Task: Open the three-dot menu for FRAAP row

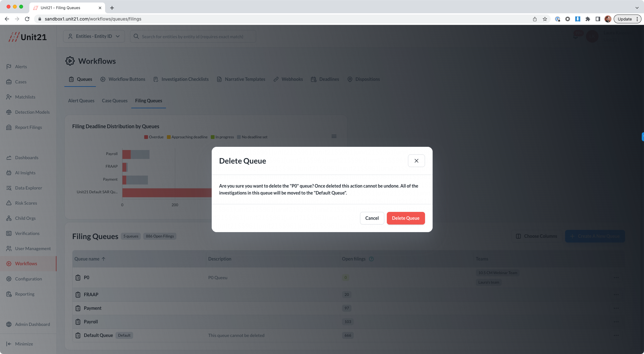Action: (x=616, y=295)
